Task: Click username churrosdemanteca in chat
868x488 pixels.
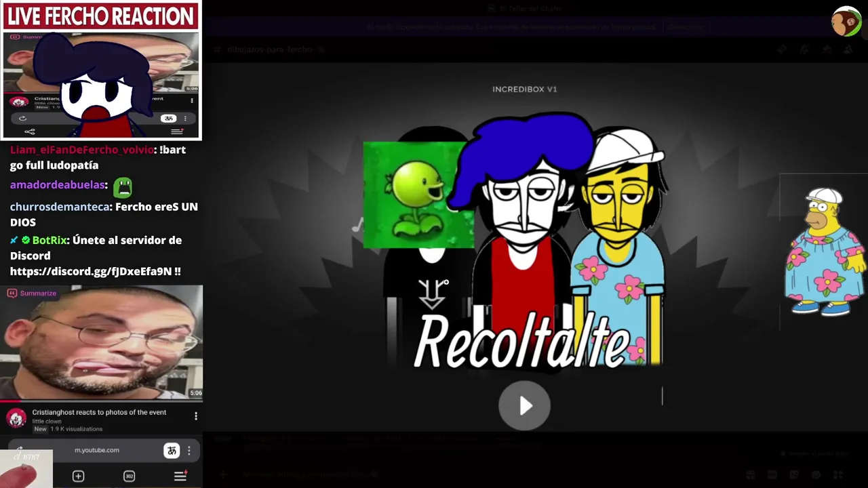Action: (x=60, y=207)
